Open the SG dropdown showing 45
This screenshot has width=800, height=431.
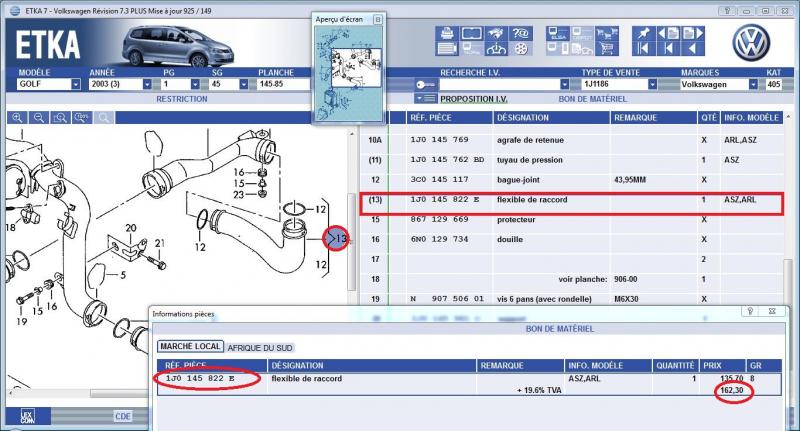(x=243, y=84)
